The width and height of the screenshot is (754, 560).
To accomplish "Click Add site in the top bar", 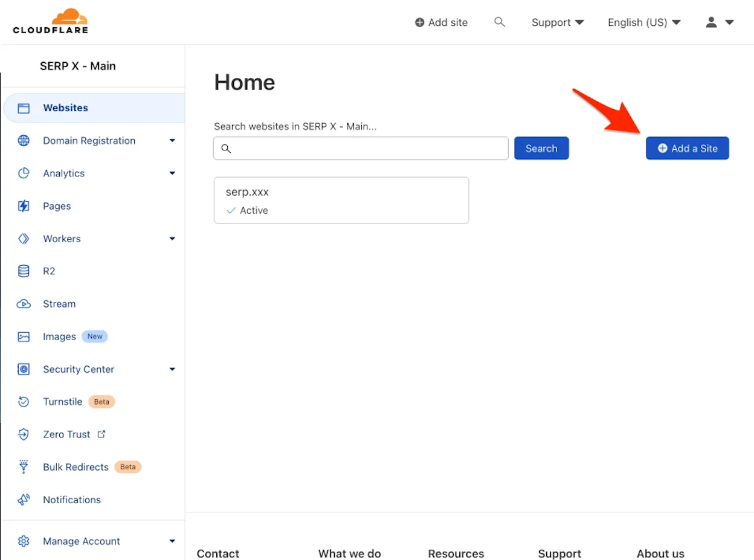I will pos(441,22).
